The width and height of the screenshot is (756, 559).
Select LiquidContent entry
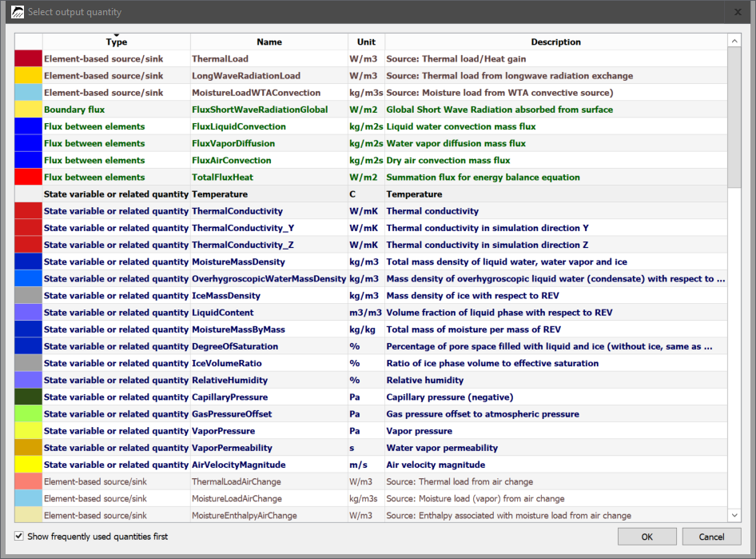pyautogui.click(x=269, y=312)
